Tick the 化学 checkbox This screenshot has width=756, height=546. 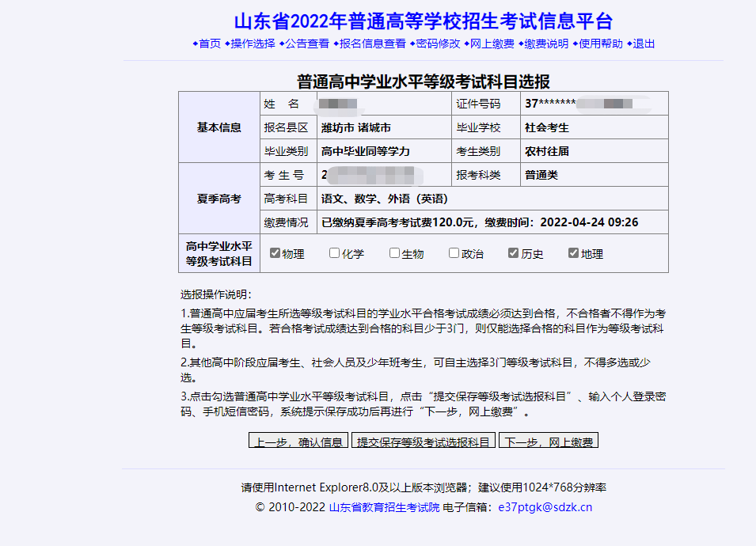click(x=334, y=253)
